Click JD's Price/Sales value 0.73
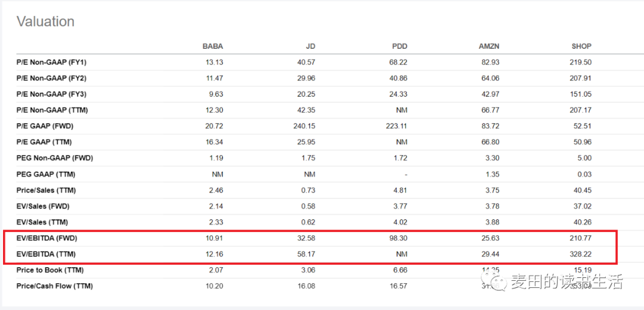This screenshot has width=644, height=310. click(x=308, y=190)
